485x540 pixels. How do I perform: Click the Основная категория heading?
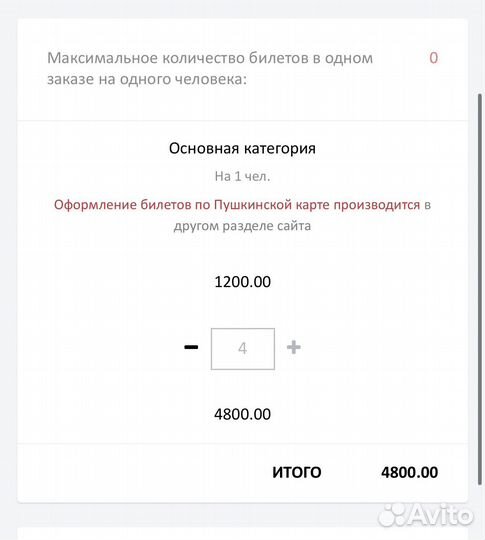(x=242, y=148)
